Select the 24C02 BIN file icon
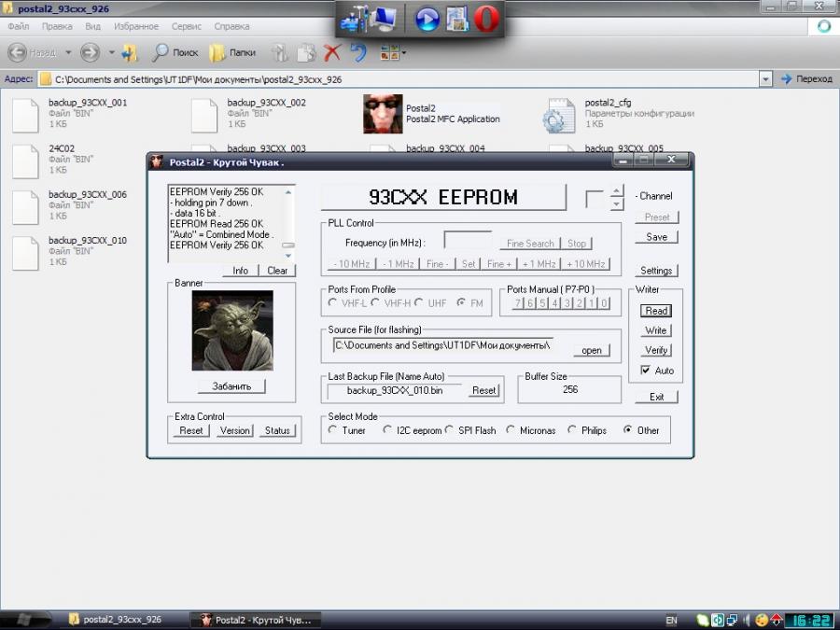840x630 pixels. (25, 161)
